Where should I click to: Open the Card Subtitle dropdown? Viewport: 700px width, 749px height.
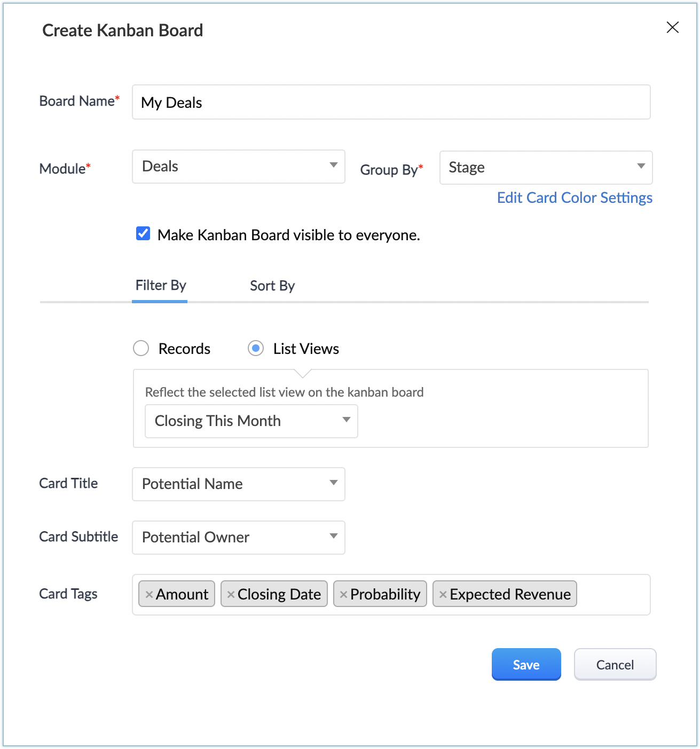238,538
